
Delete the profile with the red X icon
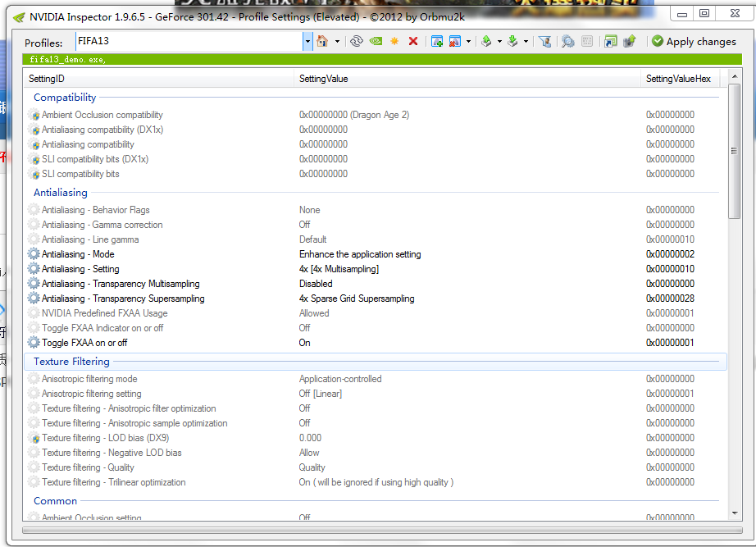[x=413, y=42]
